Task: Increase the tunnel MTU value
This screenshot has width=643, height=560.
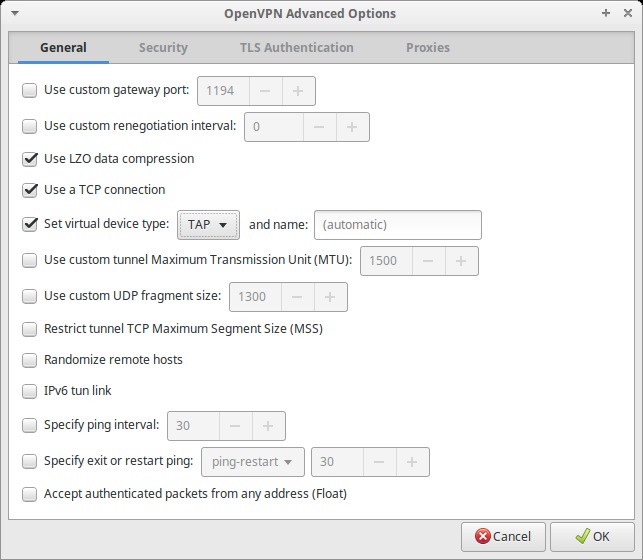Action: tap(461, 261)
